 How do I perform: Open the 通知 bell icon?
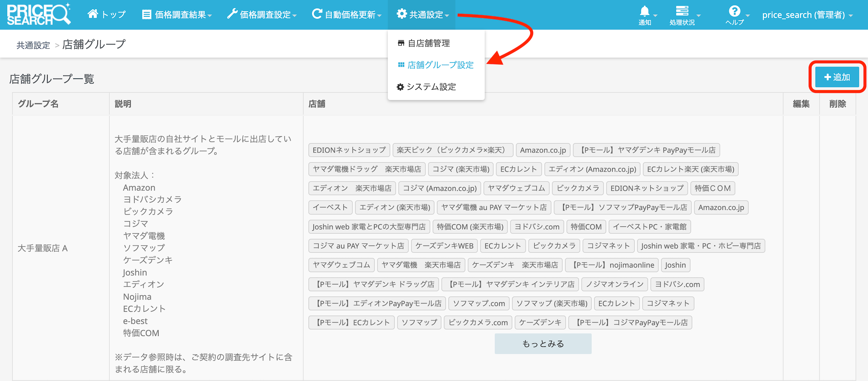(x=645, y=11)
